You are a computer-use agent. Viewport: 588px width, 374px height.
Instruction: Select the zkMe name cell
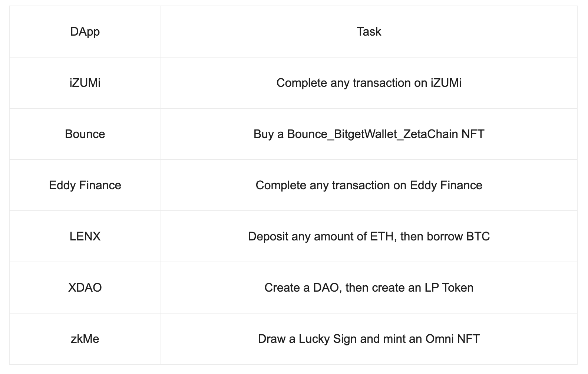[x=85, y=339]
